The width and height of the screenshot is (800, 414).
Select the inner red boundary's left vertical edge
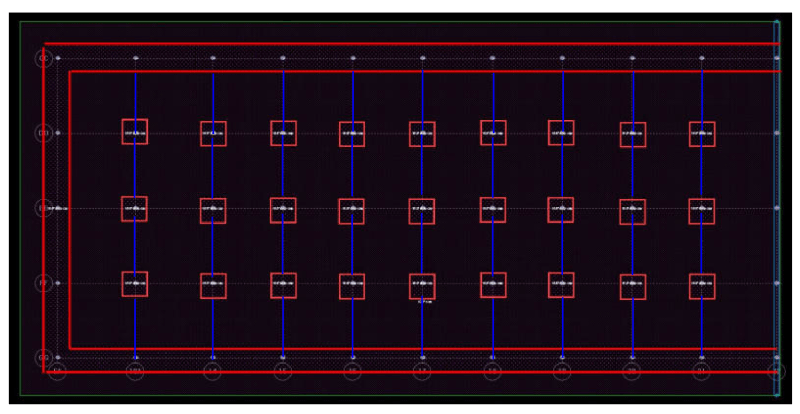(x=69, y=210)
